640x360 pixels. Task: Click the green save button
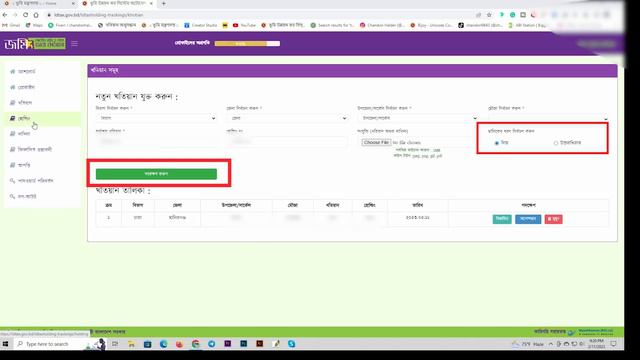(x=156, y=174)
